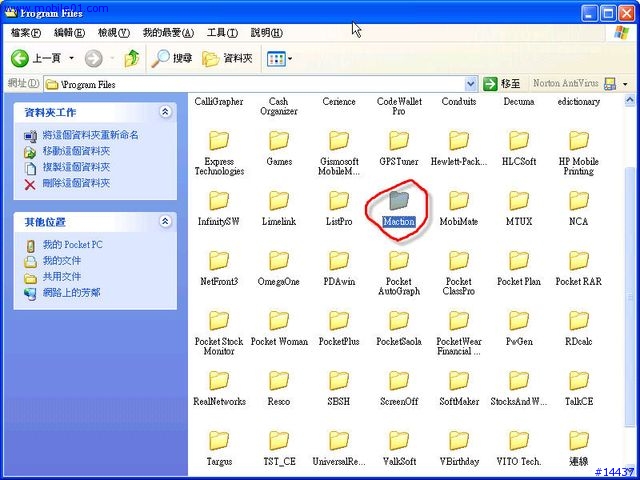Click 複製這個資料夾 copy link
The image size is (640, 480).
[x=76, y=167]
